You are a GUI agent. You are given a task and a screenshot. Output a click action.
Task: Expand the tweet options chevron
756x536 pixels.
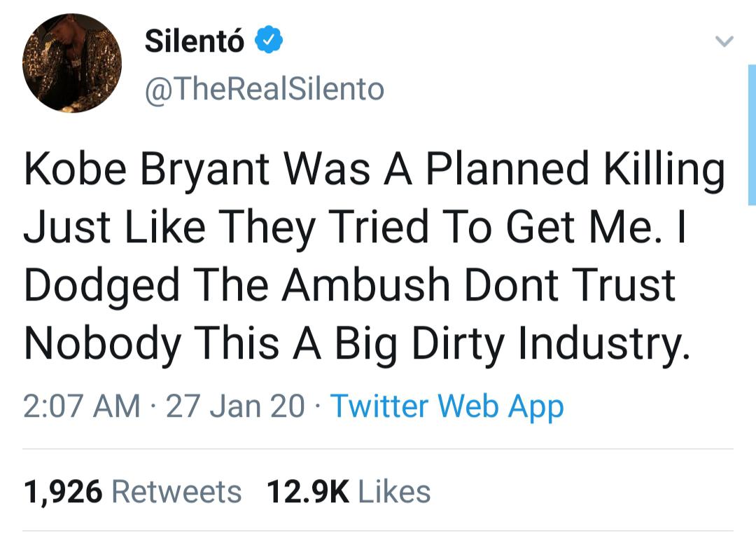click(x=724, y=42)
